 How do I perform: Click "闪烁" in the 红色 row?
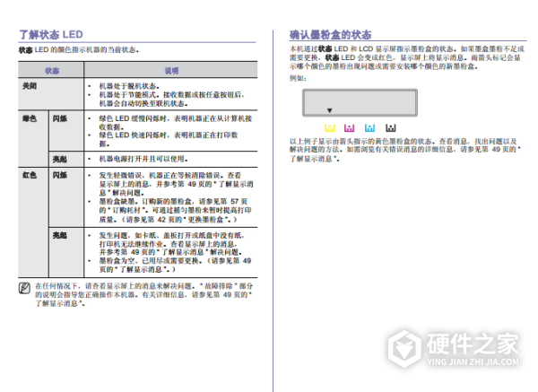coord(60,176)
